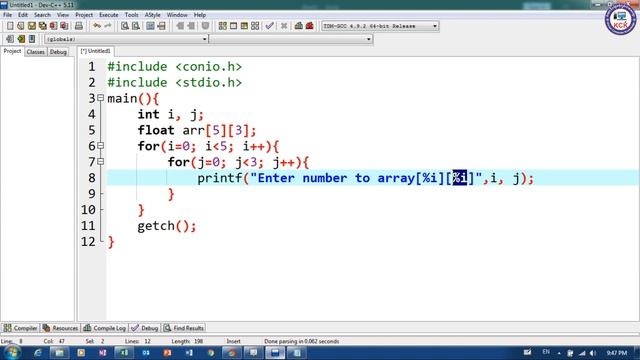Viewport: 640px width, 360px height.
Task: Click the #include <stdio.h> line
Action: [174, 82]
